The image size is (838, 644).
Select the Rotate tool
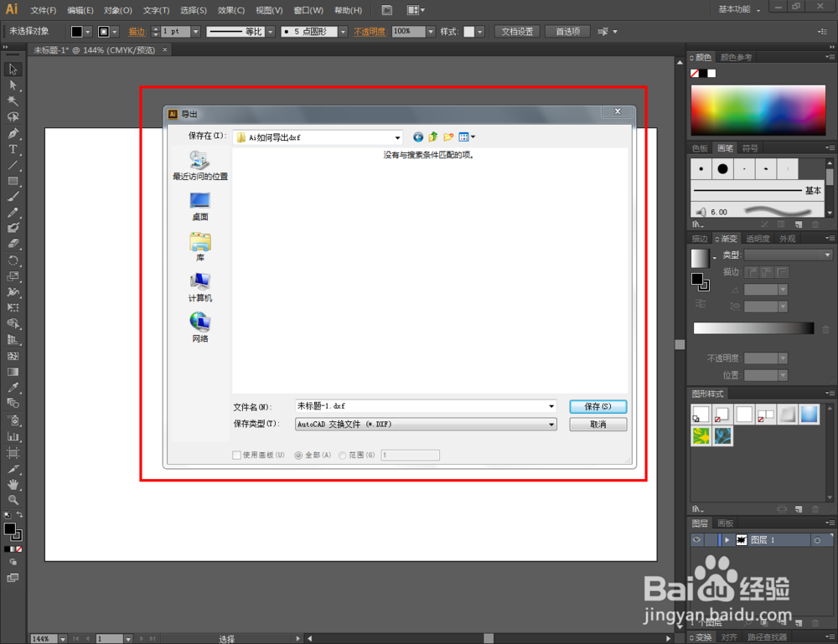(13, 260)
